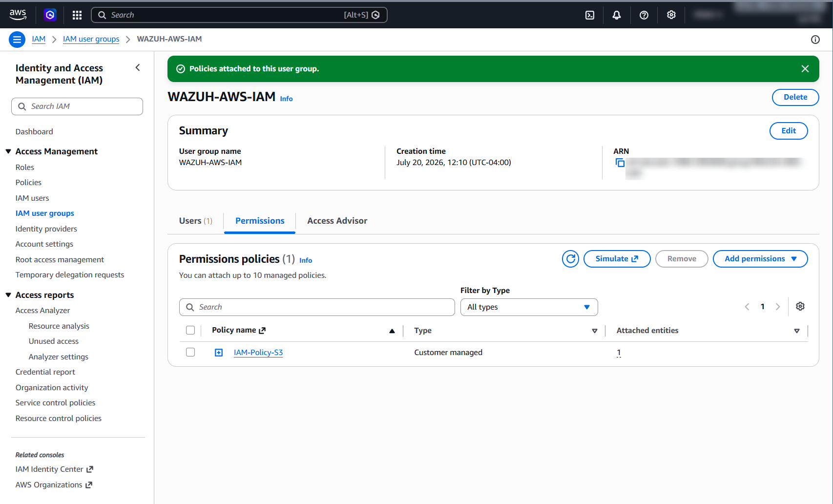Click the policies search field
833x504 pixels.
317,307
